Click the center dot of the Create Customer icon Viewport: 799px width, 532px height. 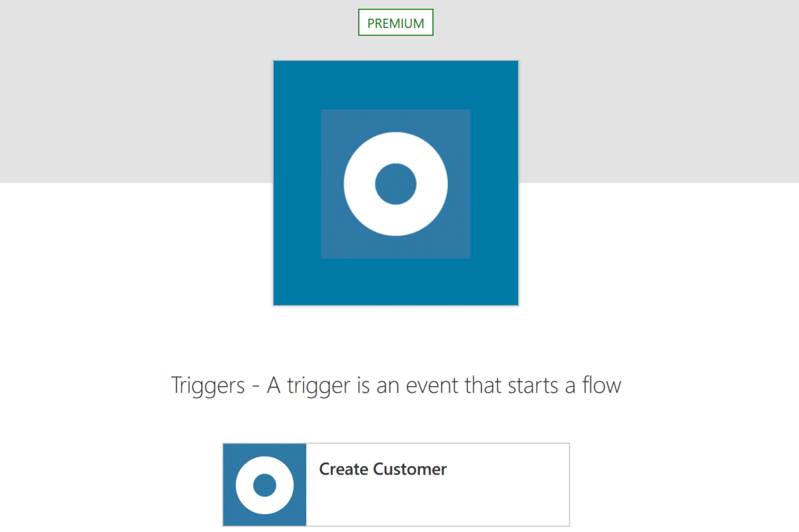(264, 485)
